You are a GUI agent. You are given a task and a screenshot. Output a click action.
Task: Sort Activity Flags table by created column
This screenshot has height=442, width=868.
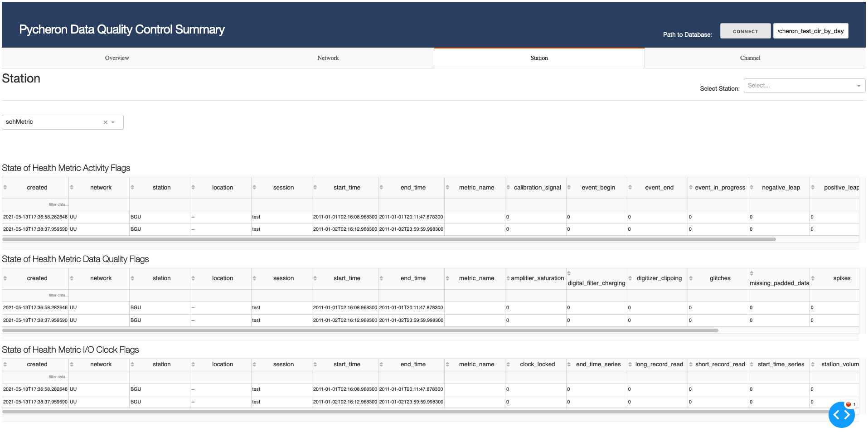pyautogui.click(x=5, y=187)
